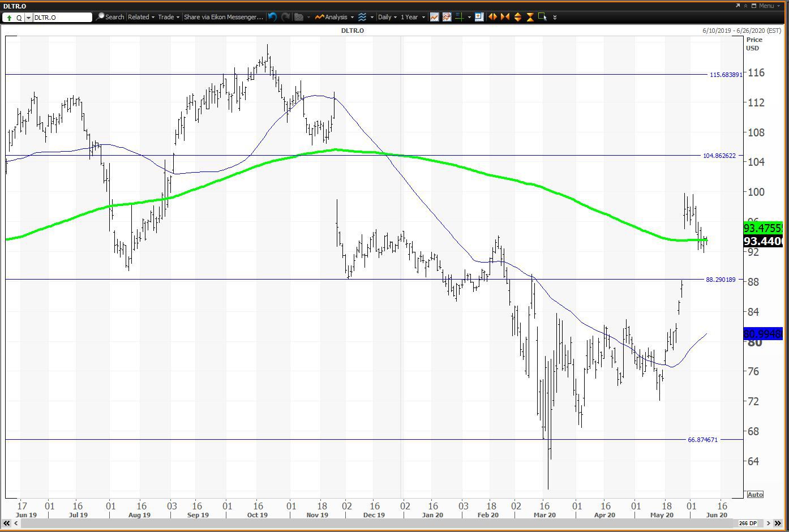
Task: Toggle the Auto scale button on price axis
Action: tap(755, 495)
